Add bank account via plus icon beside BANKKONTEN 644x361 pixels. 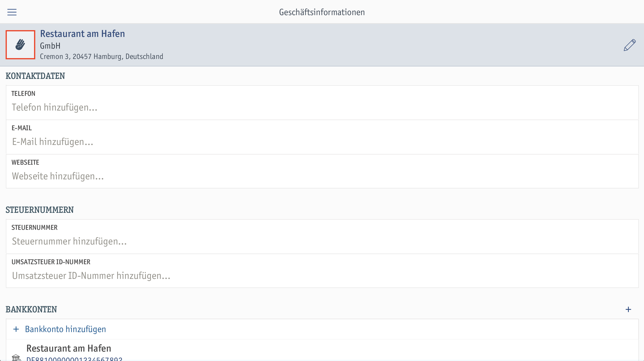click(x=628, y=310)
